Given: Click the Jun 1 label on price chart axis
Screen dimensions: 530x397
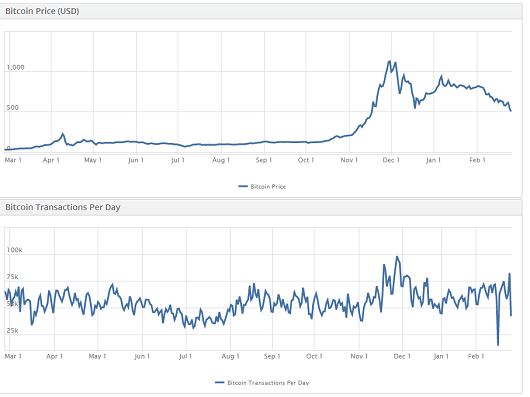Looking at the screenshot, I should pos(136,160).
